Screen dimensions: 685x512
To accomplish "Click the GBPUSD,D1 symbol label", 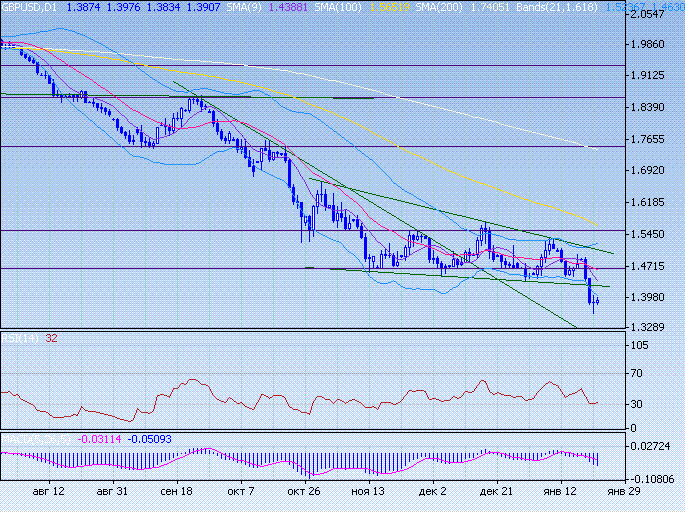I will [x=30, y=7].
